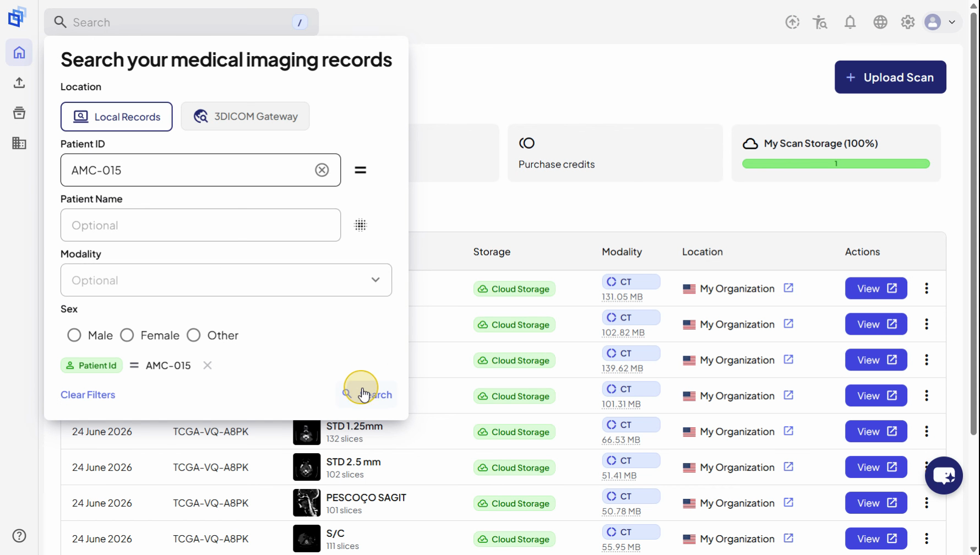The height and width of the screenshot is (555, 980).
Task: Select the Other sex option
Action: pyautogui.click(x=194, y=335)
